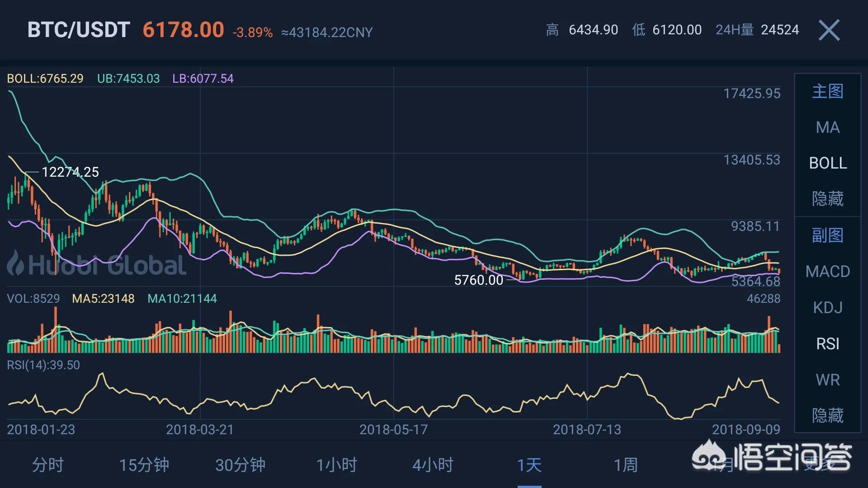Switch to 30分钟 interval tab
The height and width of the screenshot is (488, 868).
pos(240,465)
